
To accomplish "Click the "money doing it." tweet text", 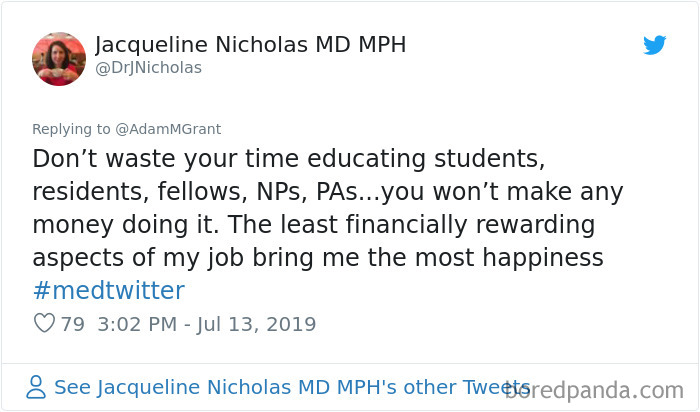I will (129, 225).
